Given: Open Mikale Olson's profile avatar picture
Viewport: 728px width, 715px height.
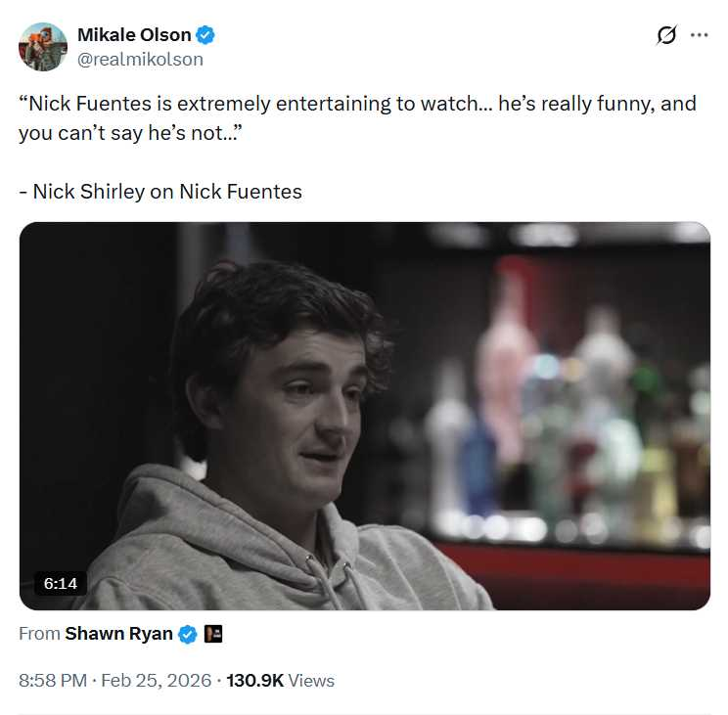Looking at the screenshot, I should pos(43,47).
